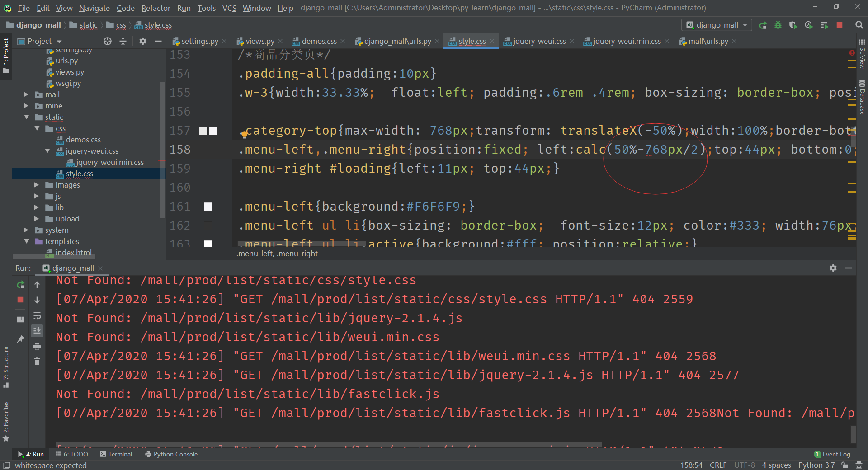Collapse the css folder
This screenshot has width=868, height=470.
(x=37, y=128)
